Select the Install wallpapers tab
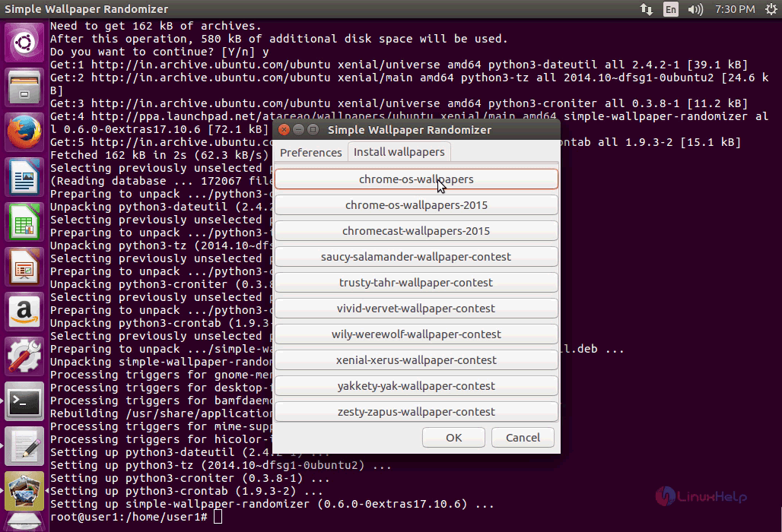This screenshot has width=782, height=532. [x=399, y=152]
